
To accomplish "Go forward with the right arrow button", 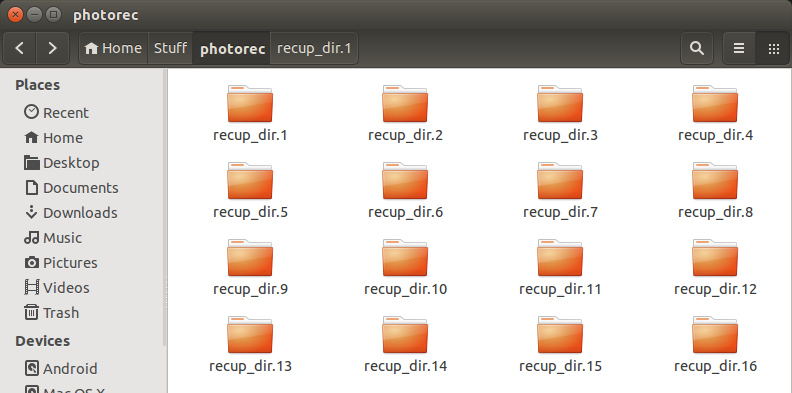I will click(x=52, y=48).
